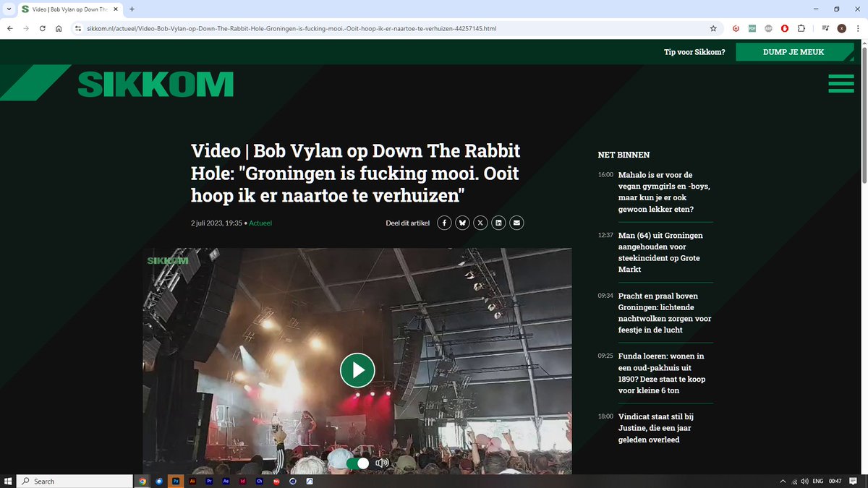Click the 'NET BINNEN' heading
The height and width of the screenshot is (488, 868).
[624, 155]
